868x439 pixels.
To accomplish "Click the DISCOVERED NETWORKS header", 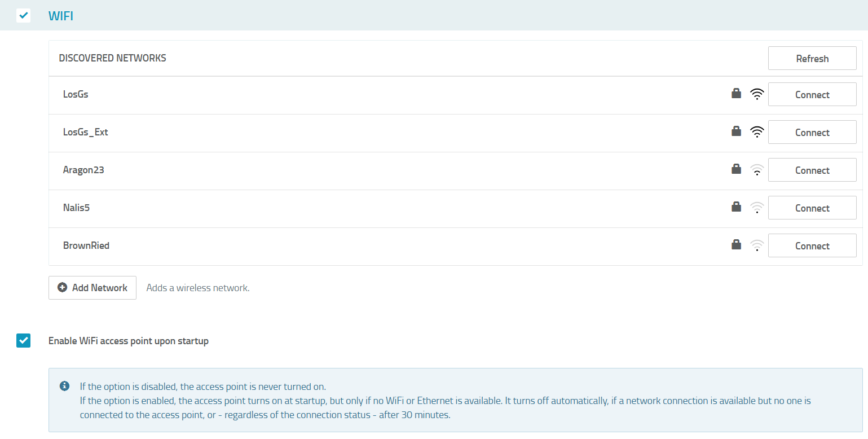I will (112, 58).
